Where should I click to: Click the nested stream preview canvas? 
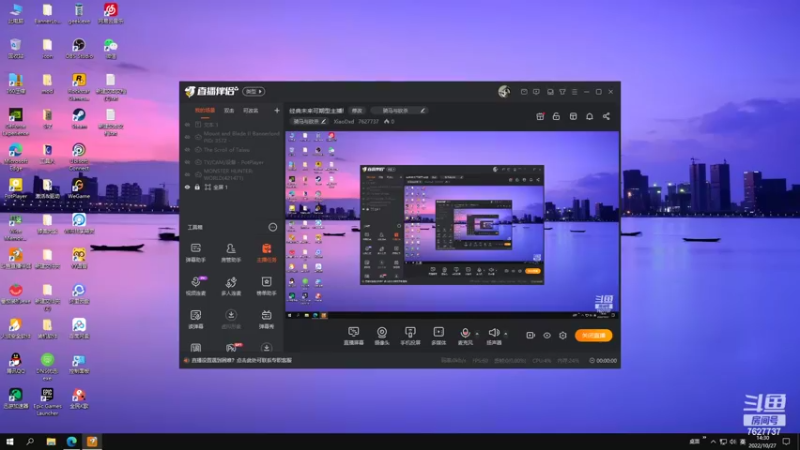[452, 225]
